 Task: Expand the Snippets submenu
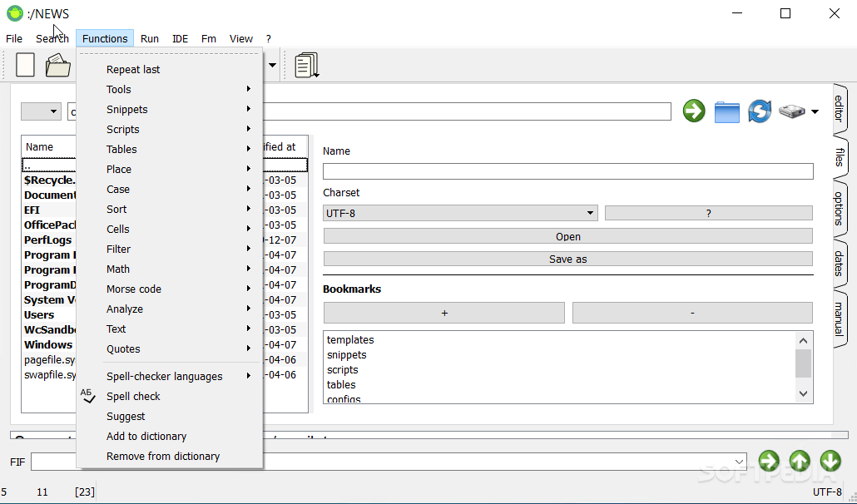point(170,109)
